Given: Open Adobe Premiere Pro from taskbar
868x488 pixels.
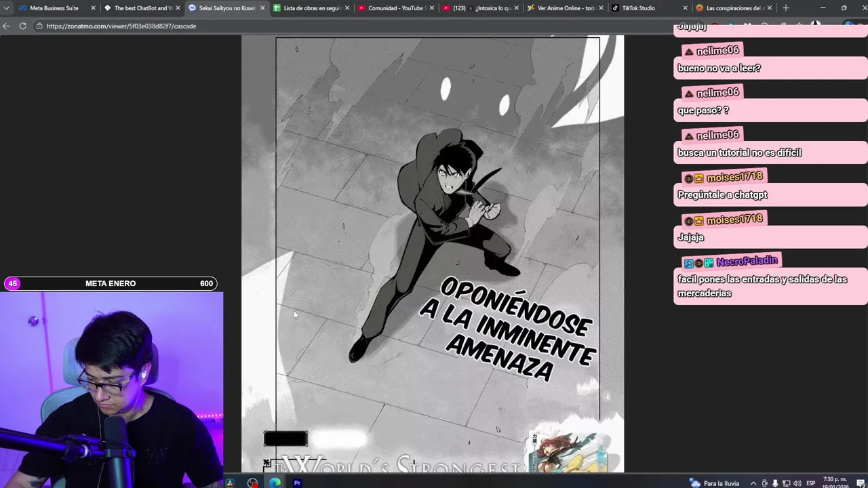Looking at the screenshot, I should [297, 483].
